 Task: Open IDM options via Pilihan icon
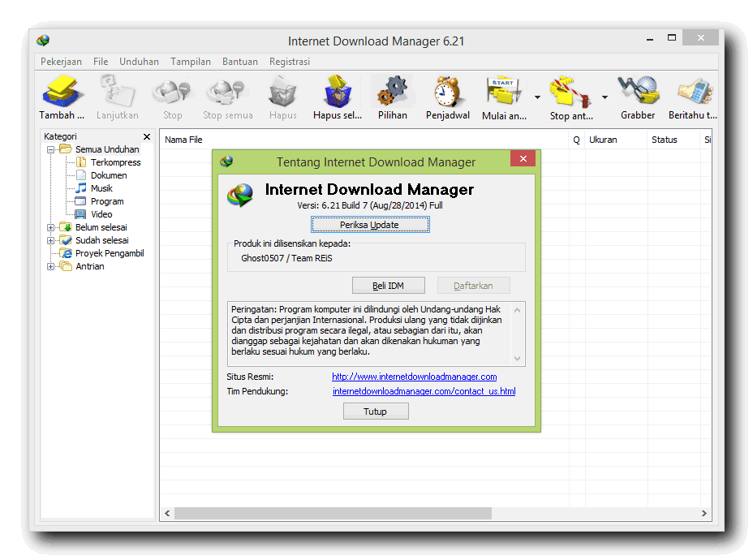(x=393, y=89)
